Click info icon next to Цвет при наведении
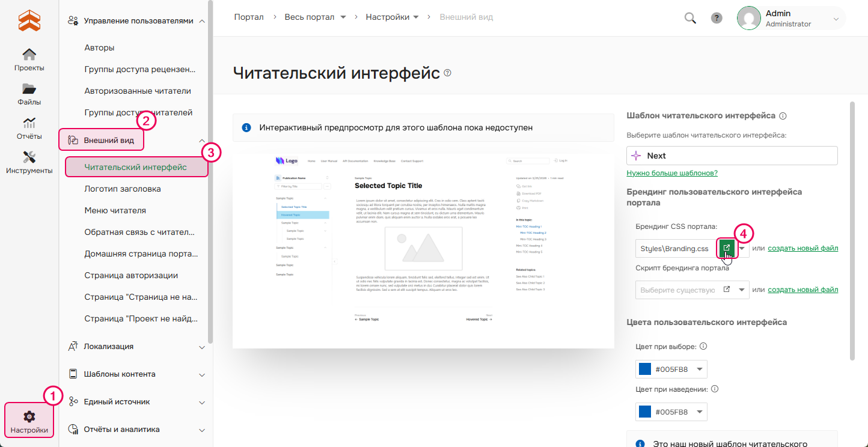The height and width of the screenshot is (447, 868). 715,389
